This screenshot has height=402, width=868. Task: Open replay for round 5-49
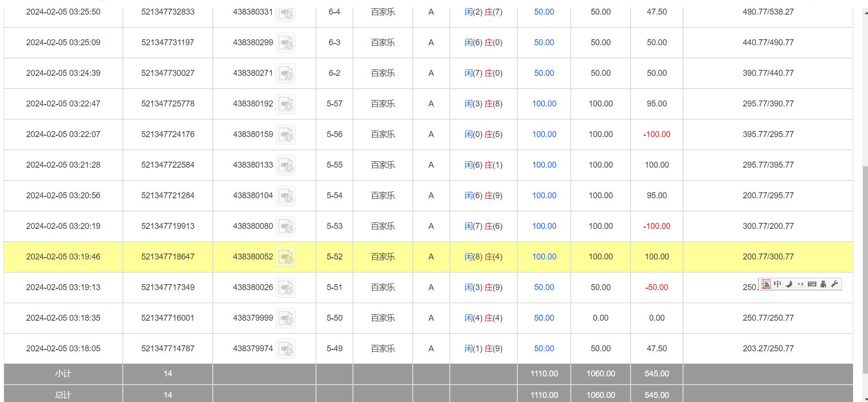(285, 349)
